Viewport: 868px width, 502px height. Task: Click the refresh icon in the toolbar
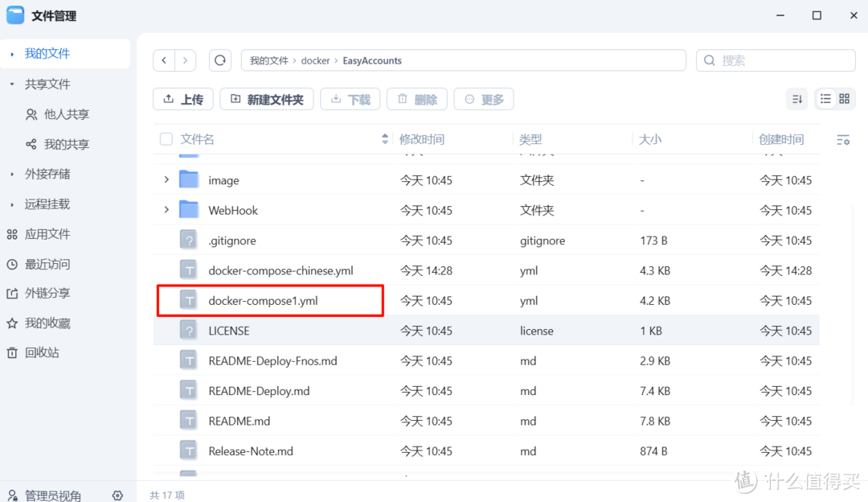(x=220, y=60)
